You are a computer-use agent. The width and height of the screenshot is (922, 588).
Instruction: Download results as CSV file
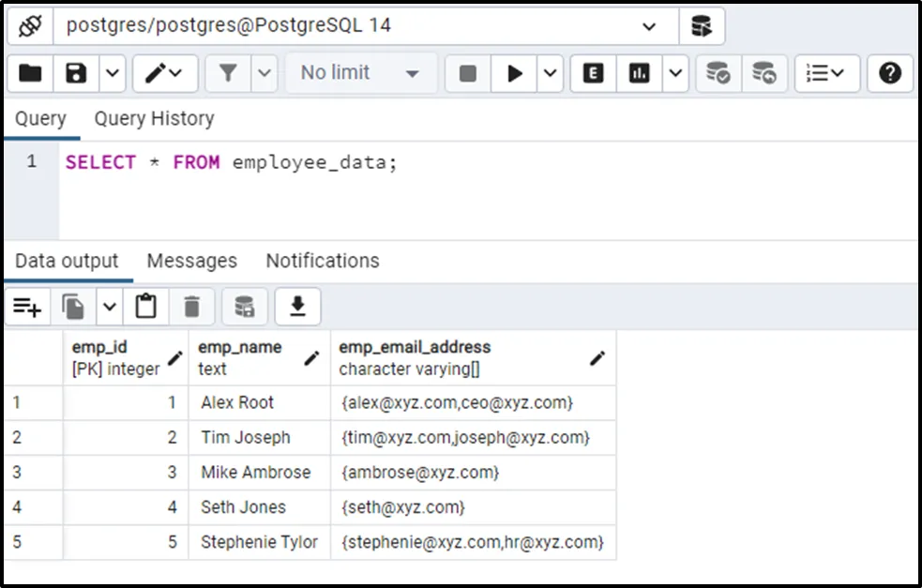pyautogui.click(x=298, y=307)
